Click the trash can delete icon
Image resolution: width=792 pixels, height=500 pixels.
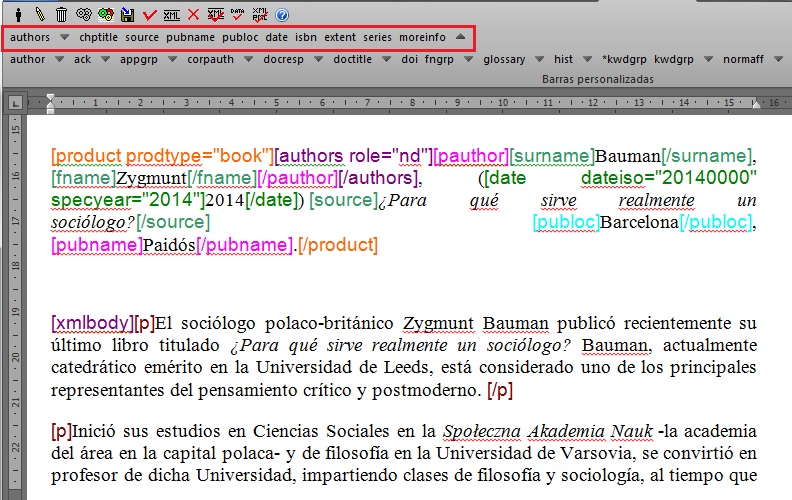coord(62,15)
